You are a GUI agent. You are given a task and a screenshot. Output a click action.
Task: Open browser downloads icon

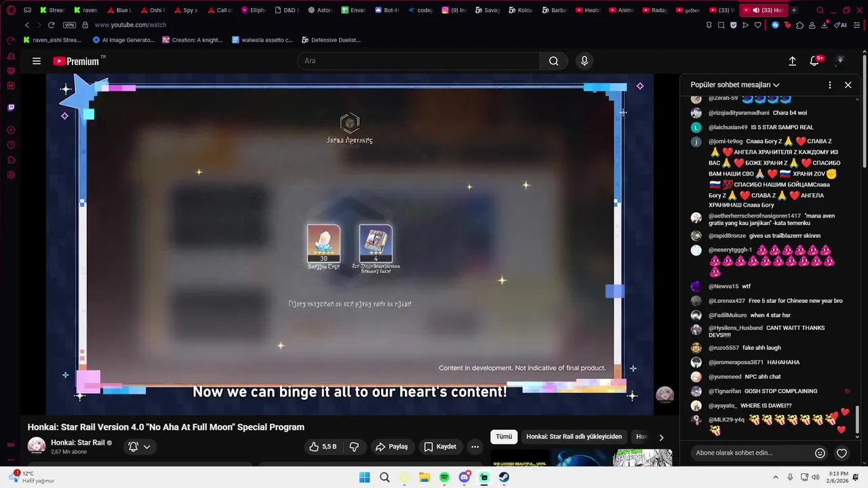[825, 25]
